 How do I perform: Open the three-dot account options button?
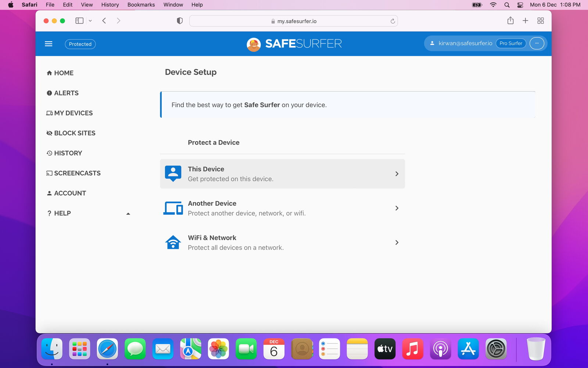tap(537, 43)
